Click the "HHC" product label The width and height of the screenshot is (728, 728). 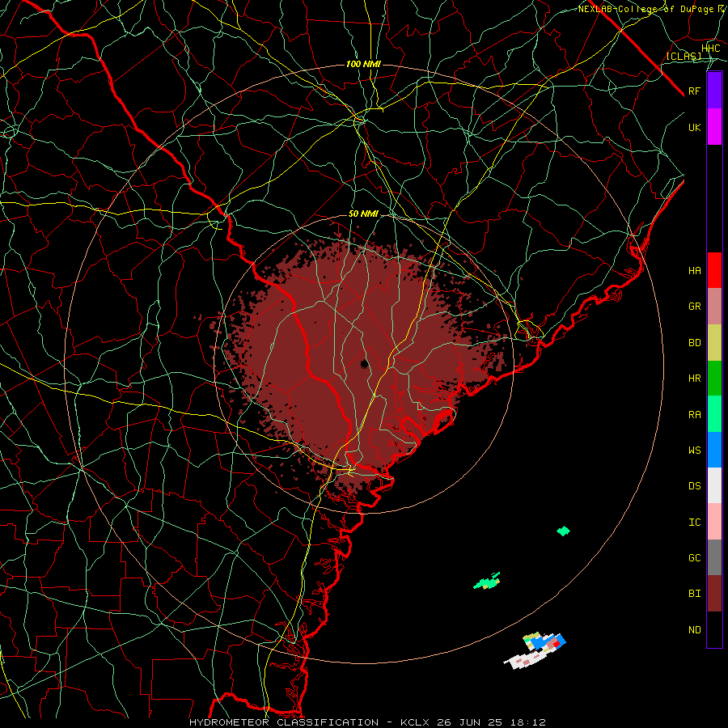click(711, 49)
